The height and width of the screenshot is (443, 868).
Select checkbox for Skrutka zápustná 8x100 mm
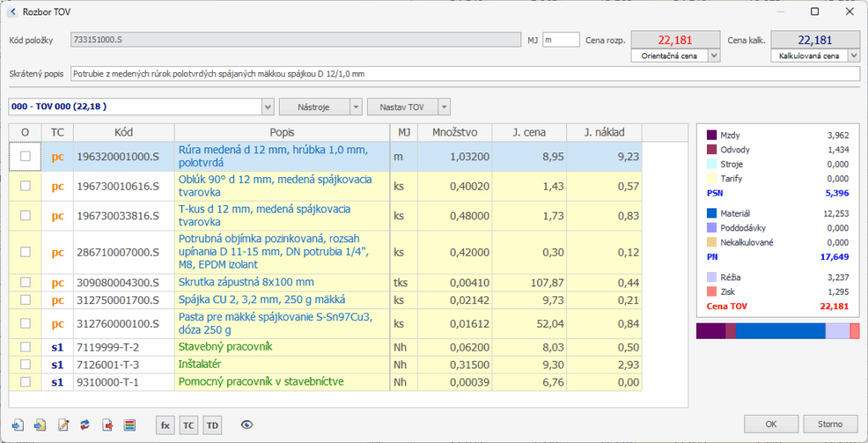[x=25, y=282]
